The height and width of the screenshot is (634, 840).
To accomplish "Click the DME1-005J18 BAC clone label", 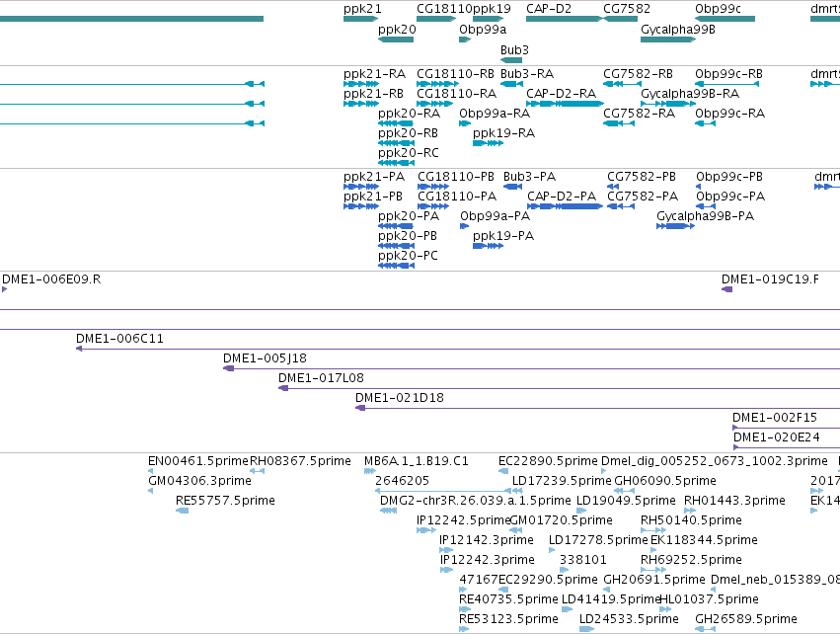I will click(265, 358).
